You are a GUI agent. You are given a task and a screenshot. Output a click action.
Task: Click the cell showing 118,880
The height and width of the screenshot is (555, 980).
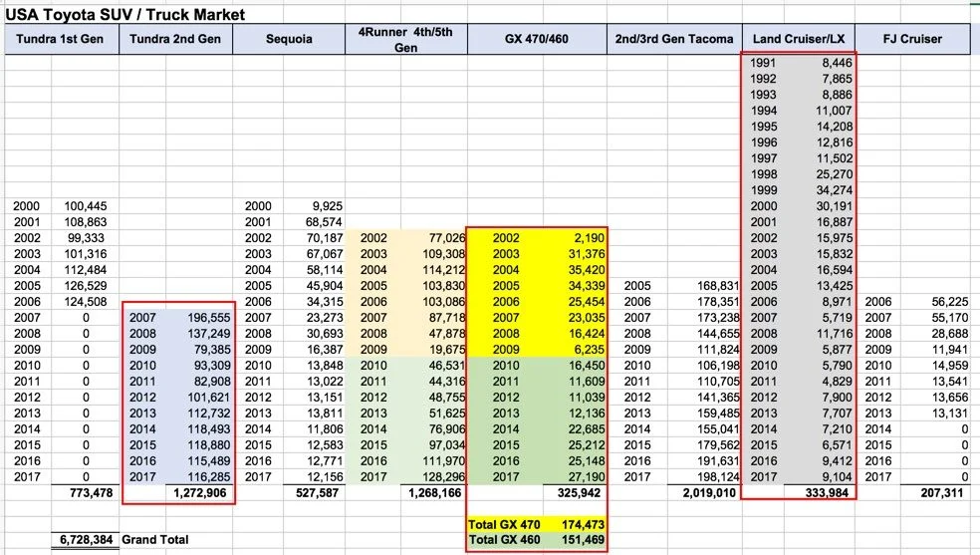[209, 445]
